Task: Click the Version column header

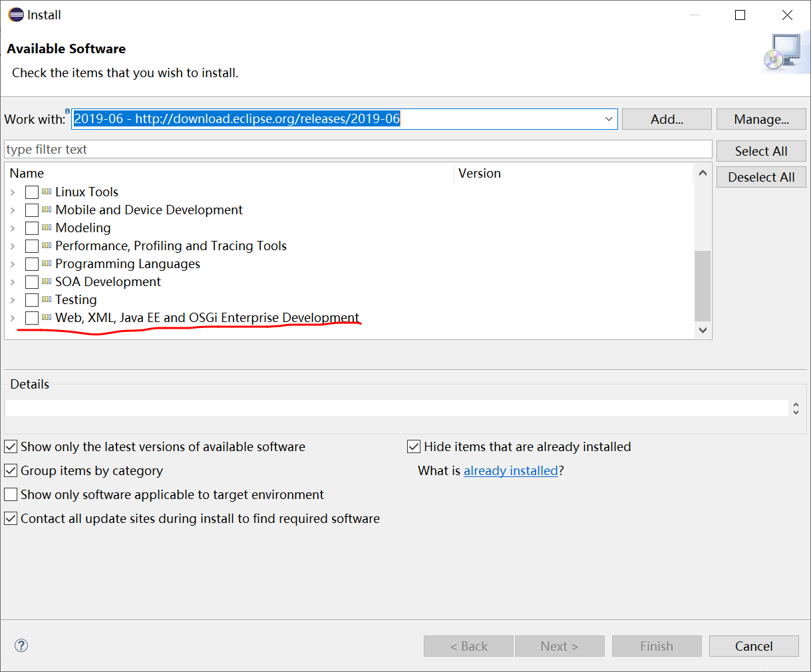Action: [x=574, y=173]
